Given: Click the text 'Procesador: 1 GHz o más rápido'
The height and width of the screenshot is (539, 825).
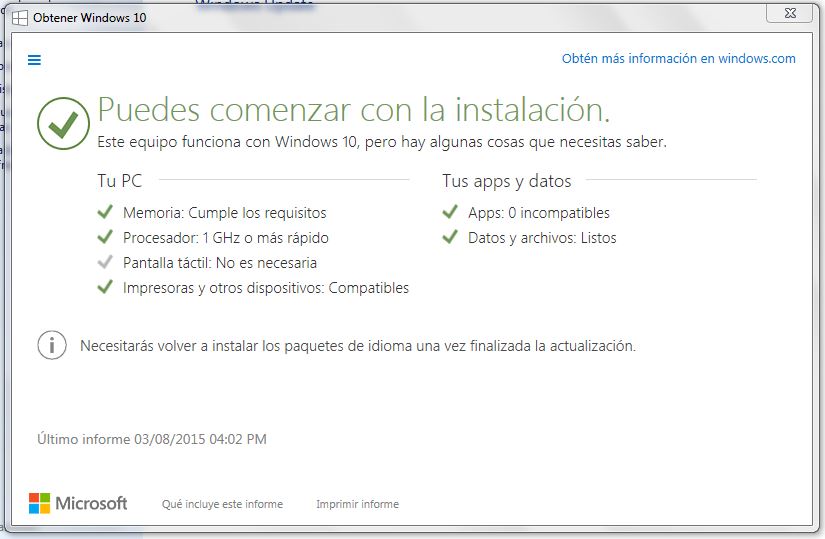Looking at the screenshot, I should click(x=226, y=238).
